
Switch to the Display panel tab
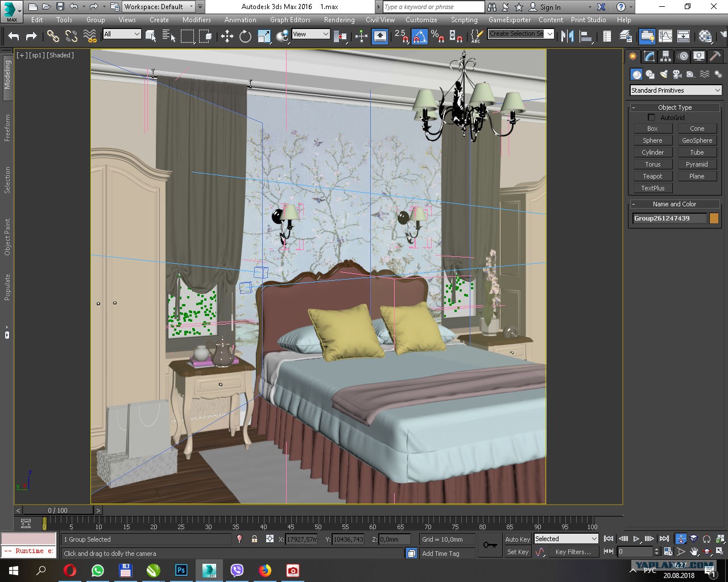(699, 56)
